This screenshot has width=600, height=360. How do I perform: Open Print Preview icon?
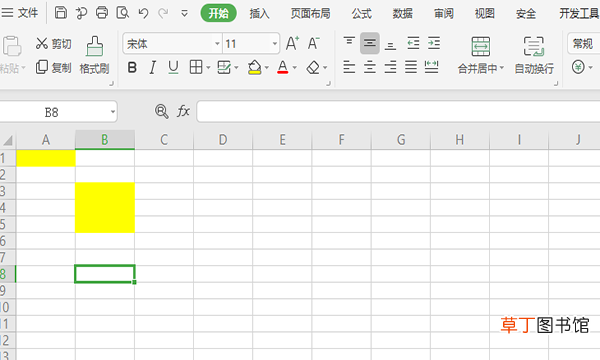pos(122,13)
